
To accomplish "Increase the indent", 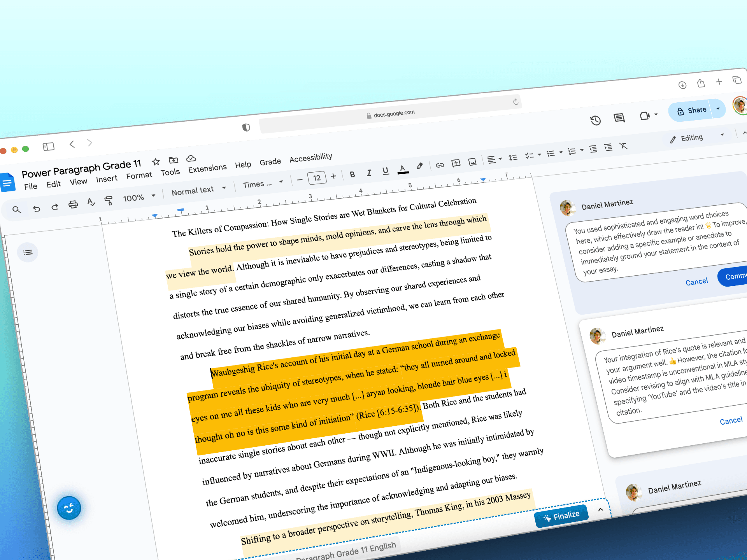I will pos(608,147).
